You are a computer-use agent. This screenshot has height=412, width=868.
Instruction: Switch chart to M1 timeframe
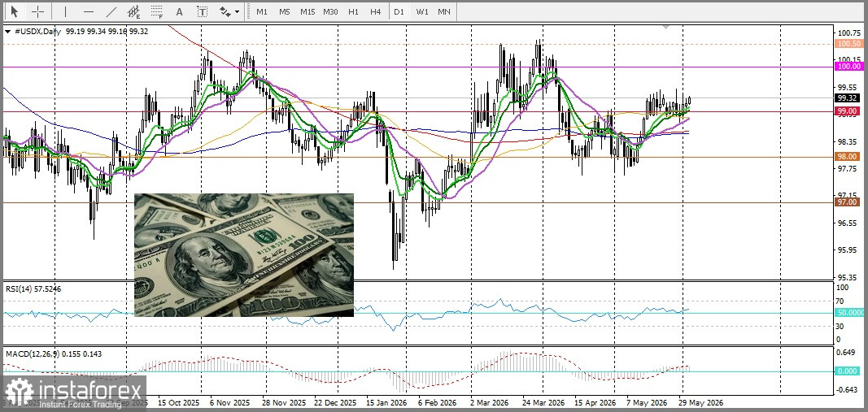262,11
